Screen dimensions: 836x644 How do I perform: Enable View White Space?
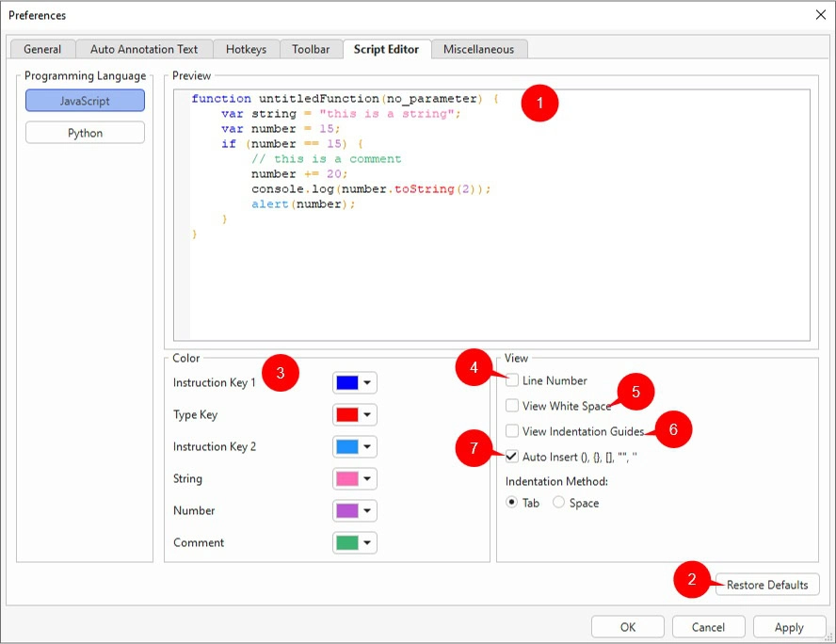coord(513,406)
